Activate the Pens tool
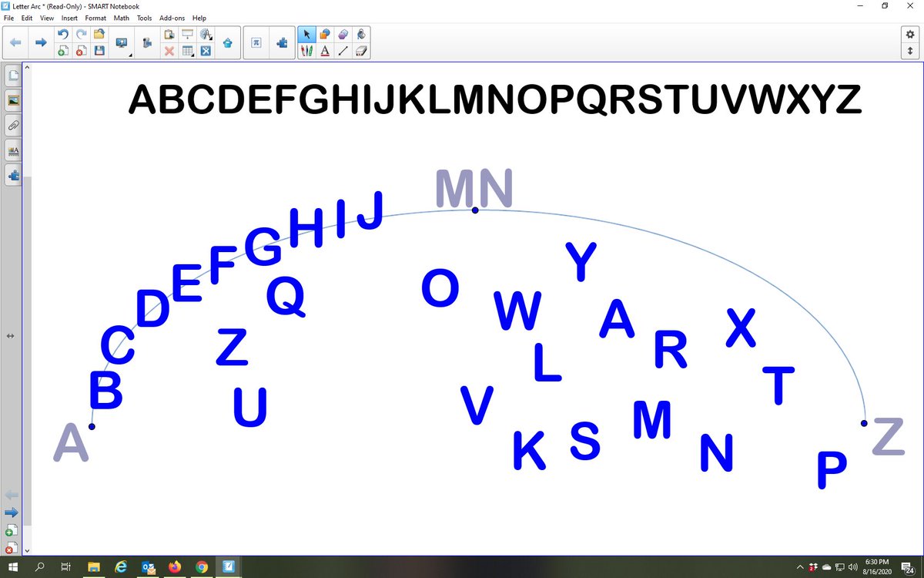This screenshot has width=924, height=578. pyautogui.click(x=305, y=51)
